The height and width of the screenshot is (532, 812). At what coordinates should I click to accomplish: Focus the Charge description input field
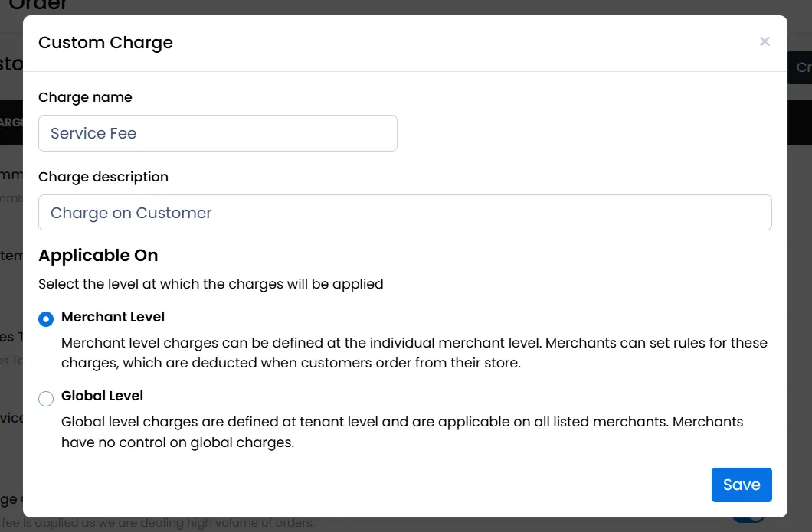tap(405, 212)
